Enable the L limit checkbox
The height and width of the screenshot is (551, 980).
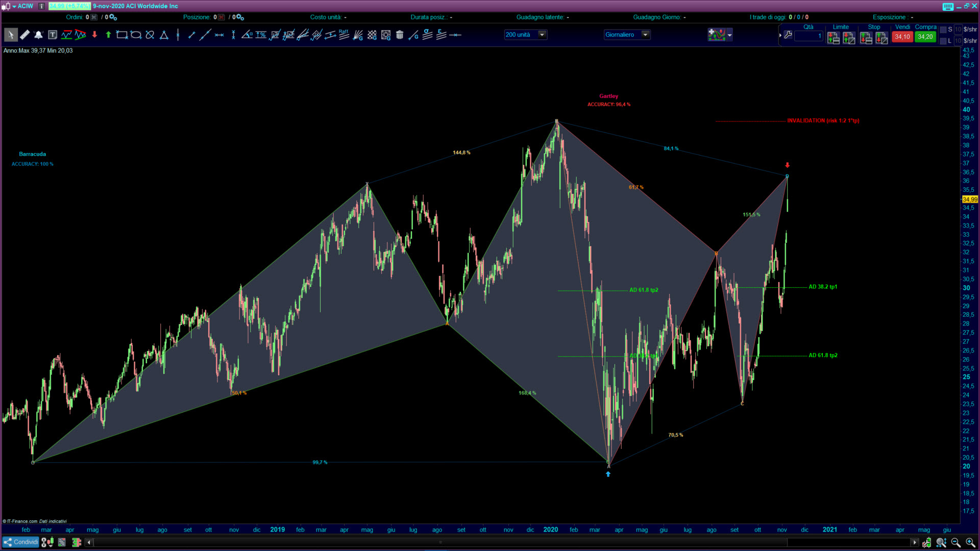click(943, 41)
